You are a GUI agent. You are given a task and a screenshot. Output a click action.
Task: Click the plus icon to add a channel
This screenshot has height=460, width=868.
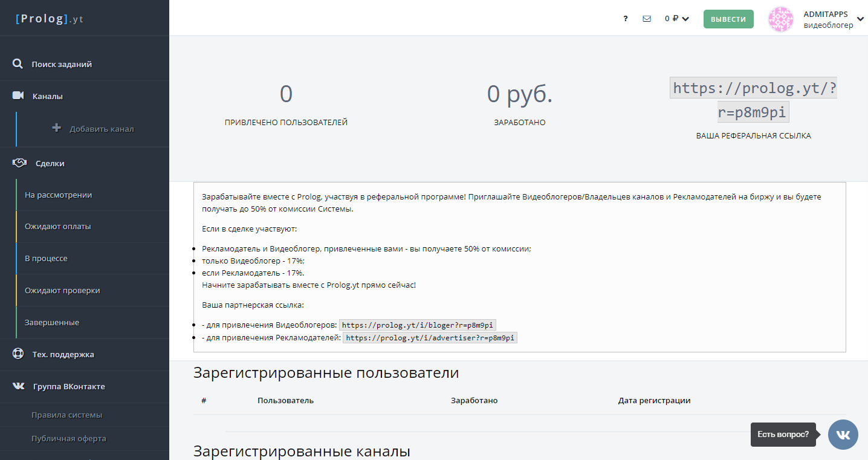(x=56, y=128)
